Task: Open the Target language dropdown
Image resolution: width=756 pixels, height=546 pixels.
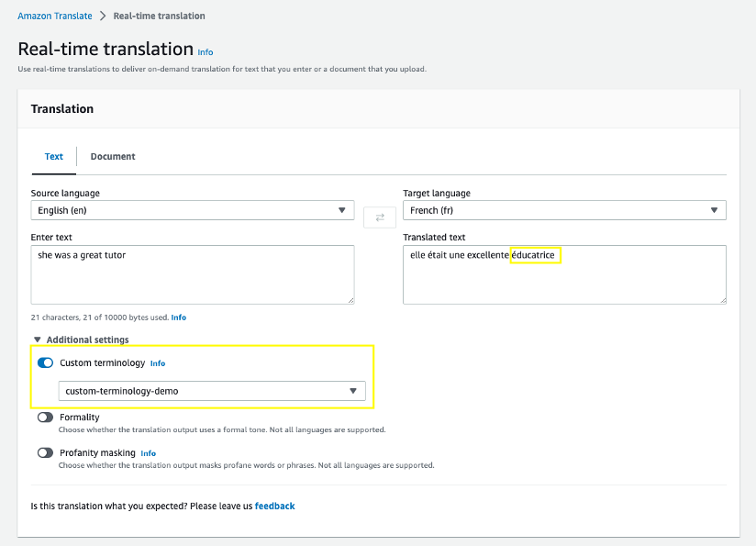Action: 564,210
